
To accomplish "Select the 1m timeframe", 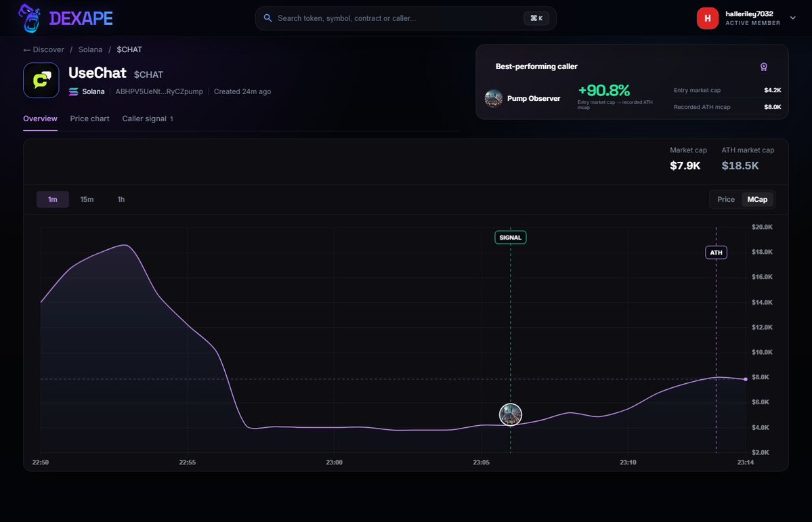I will (x=52, y=199).
